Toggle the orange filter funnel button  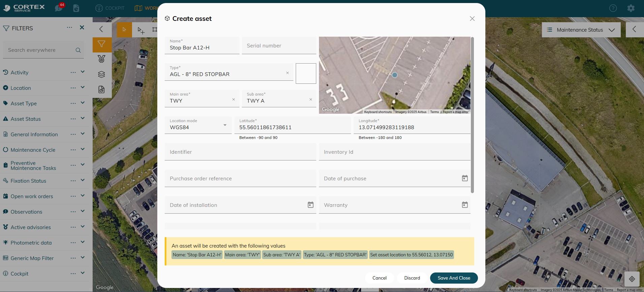point(101,44)
